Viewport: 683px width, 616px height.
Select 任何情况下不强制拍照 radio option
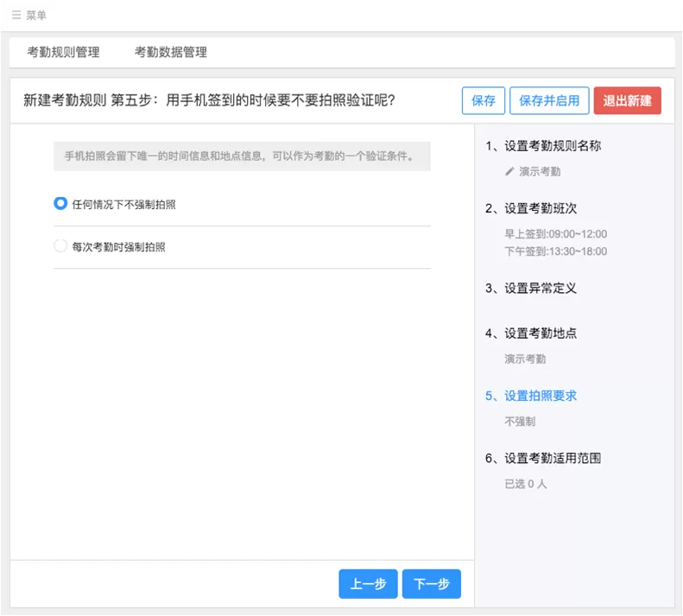coord(60,204)
